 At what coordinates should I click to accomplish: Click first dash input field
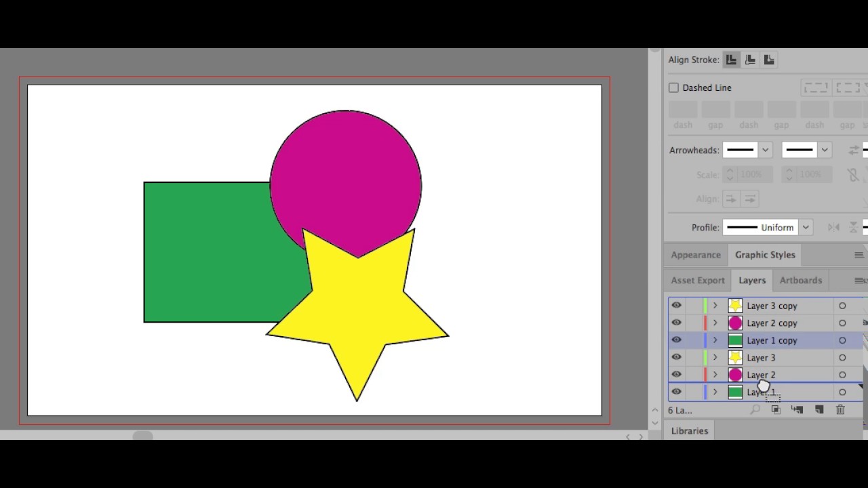683,110
